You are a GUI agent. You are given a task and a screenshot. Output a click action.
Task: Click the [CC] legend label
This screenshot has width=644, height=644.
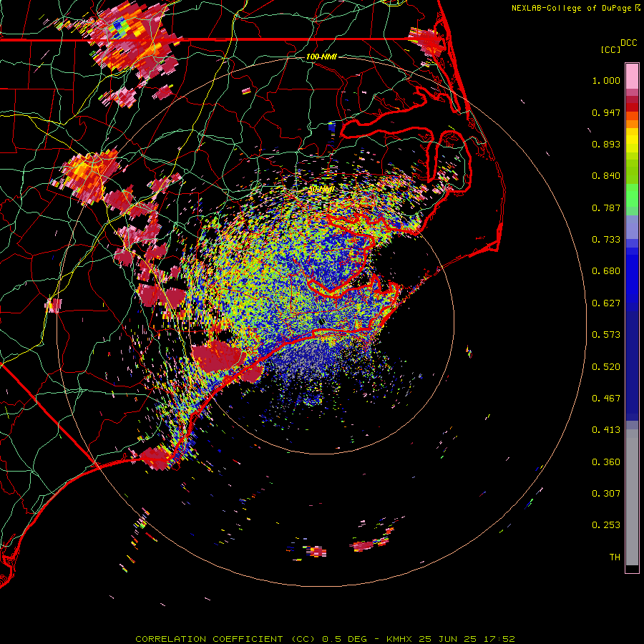click(x=611, y=49)
